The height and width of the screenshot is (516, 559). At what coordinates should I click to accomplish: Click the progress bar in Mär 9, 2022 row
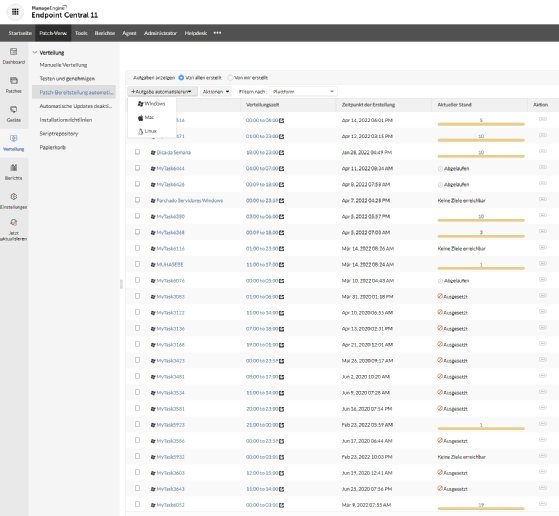(x=481, y=508)
